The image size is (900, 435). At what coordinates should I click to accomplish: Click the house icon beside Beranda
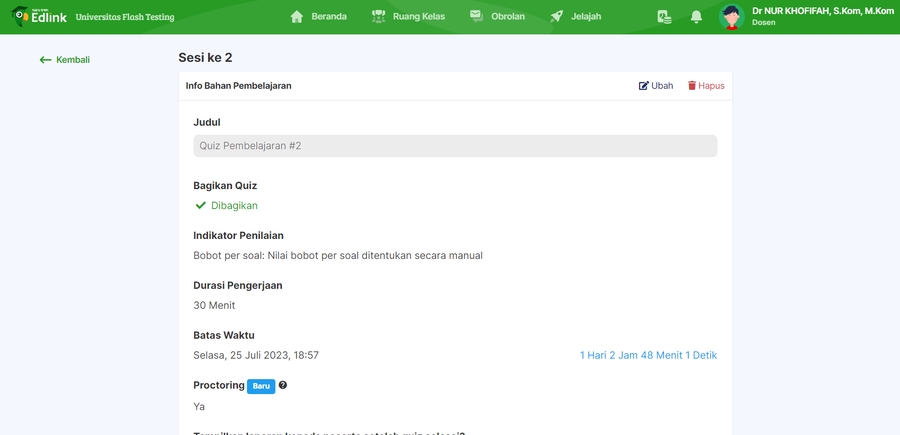[296, 17]
